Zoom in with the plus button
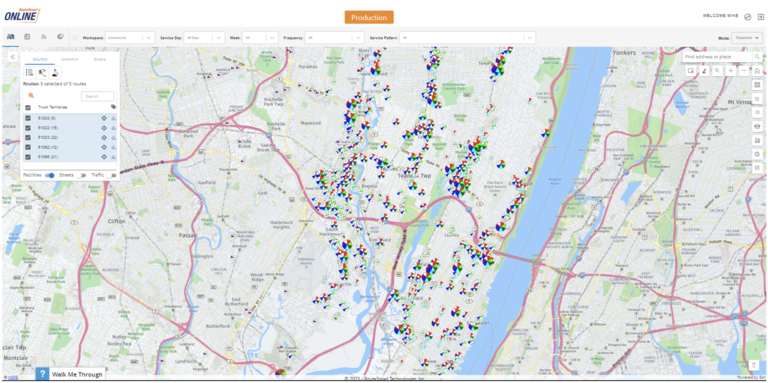 point(731,71)
